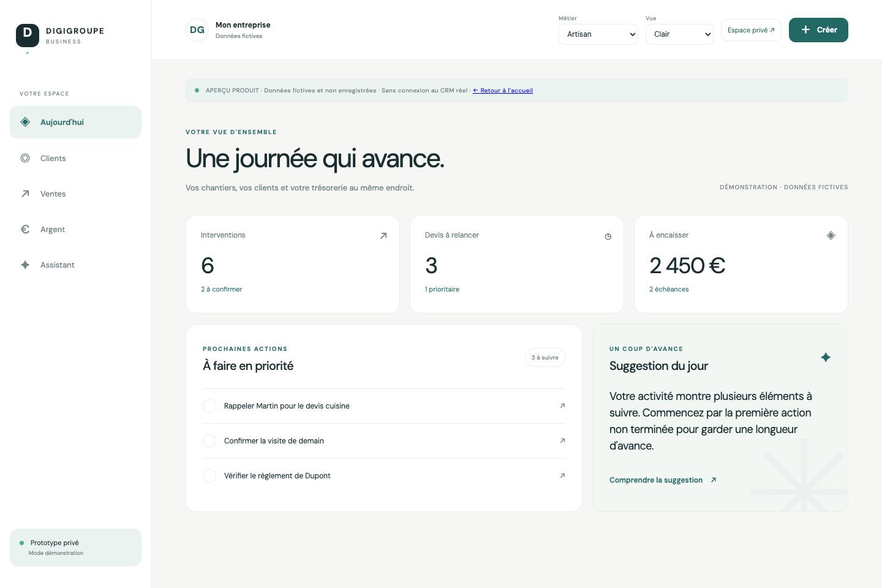Screen dimensions: 882x588
Task: Check off "Confirmer la visite de demain"
Action: tap(209, 441)
